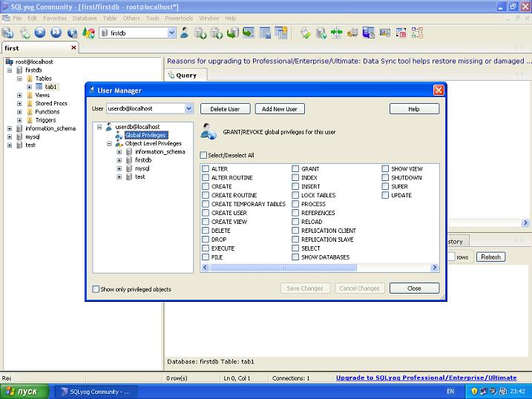The height and width of the screenshot is (399, 532).
Task: Open the firstdb database dropdown in toolbar
Action: point(171,33)
